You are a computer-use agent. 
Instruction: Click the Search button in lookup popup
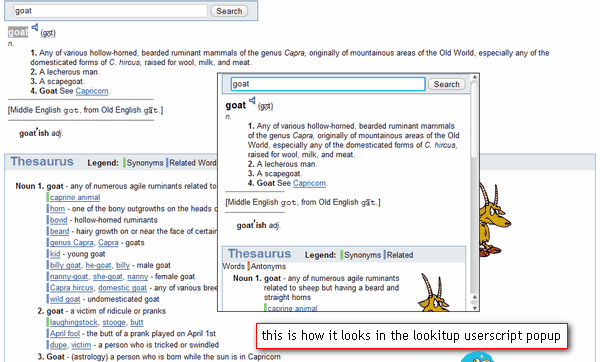[446, 84]
